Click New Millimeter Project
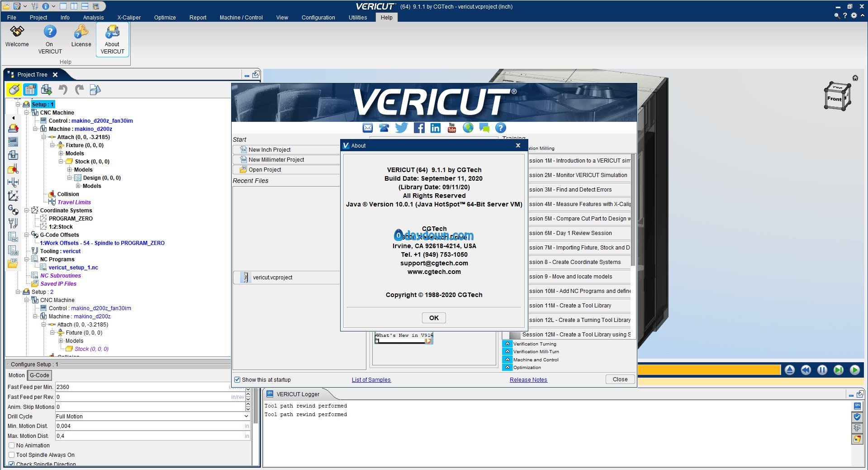Viewport: 868px width, 470px height. tap(286, 159)
